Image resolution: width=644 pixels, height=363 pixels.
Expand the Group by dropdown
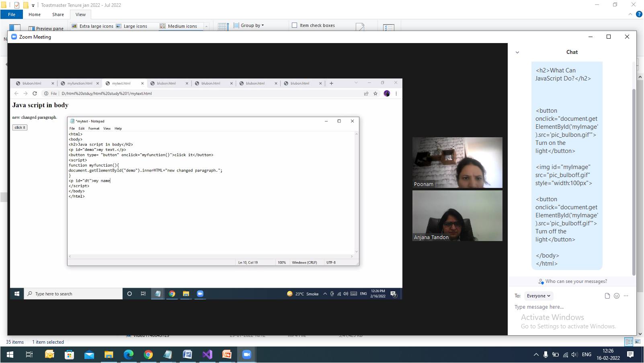coord(249,25)
